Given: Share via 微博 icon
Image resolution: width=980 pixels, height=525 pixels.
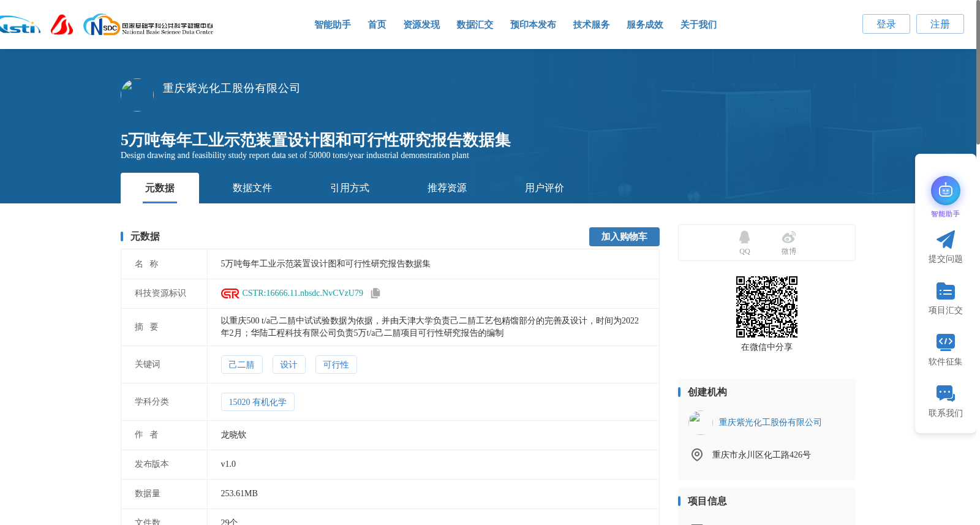Looking at the screenshot, I should [x=788, y=237].
